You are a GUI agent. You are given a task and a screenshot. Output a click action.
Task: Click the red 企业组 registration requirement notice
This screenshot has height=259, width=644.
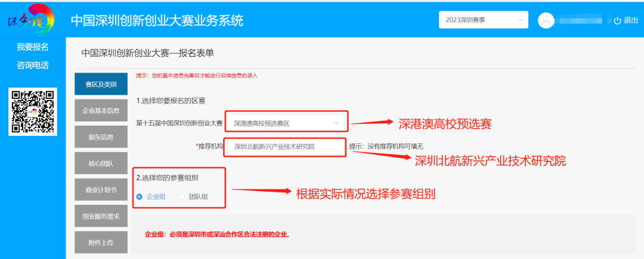tap(218, 235)
